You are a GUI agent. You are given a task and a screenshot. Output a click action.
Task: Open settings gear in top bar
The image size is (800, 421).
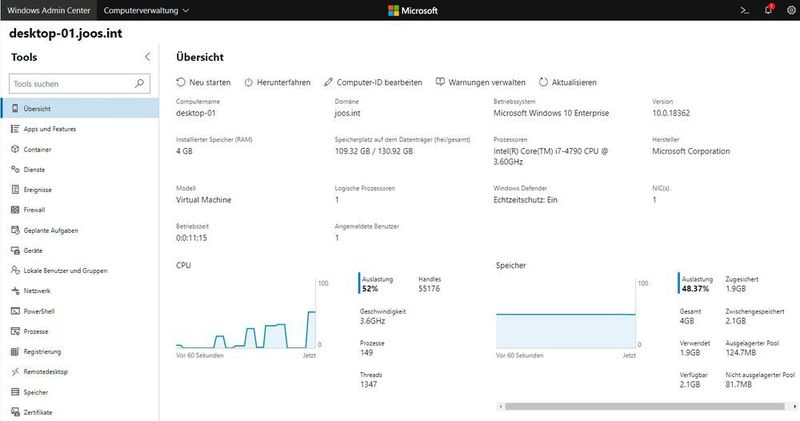pyautogui.click(x=791, y=10)
